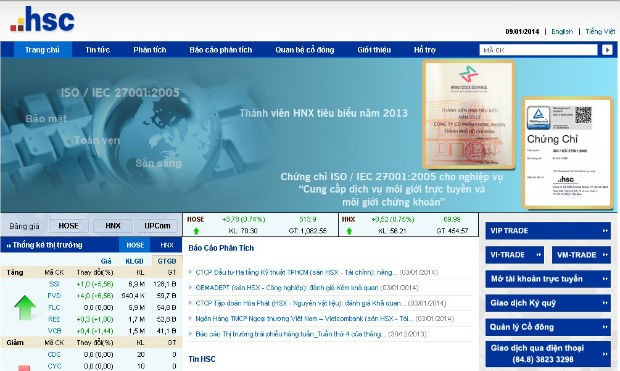
Task: Click the VCB stock code
Action: click(54, 331)
